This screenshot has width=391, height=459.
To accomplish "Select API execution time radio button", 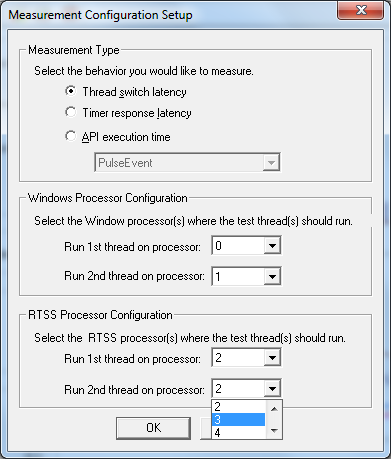I will (x=71, y=136).
